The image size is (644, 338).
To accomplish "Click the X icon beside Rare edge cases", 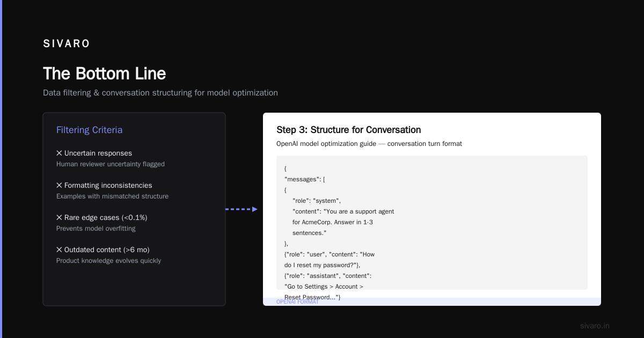I will coord(59,218).
